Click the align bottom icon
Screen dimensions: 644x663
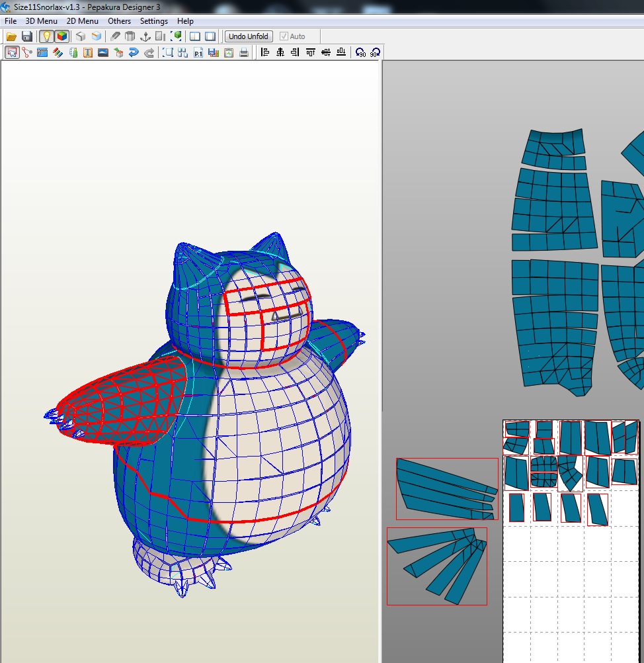pyautogui.click(x=341, y=52)
